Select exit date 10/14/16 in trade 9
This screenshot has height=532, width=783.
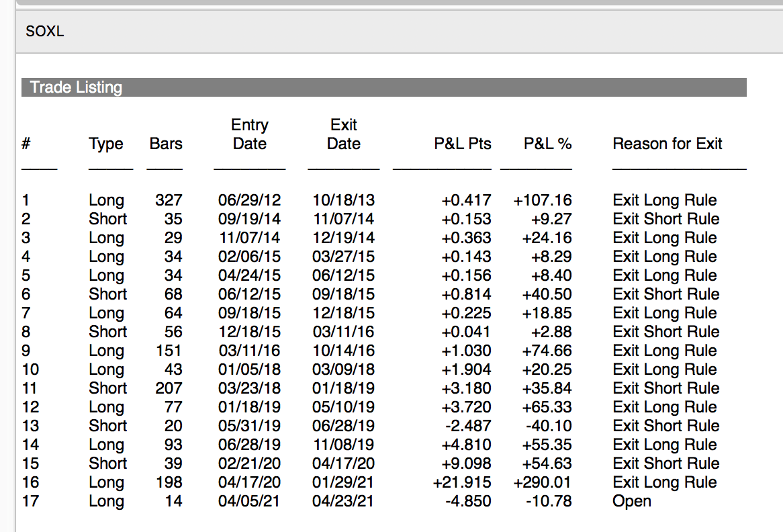tap(344, 351)
